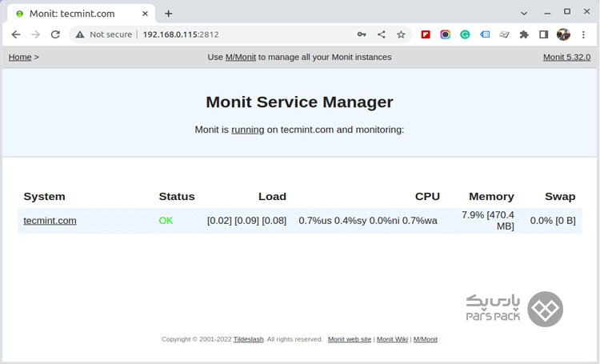The width and height of the screenshot is (600, 364).
Task: Click the grey ticket-shaped extension icon
Action: pos(504,34)
